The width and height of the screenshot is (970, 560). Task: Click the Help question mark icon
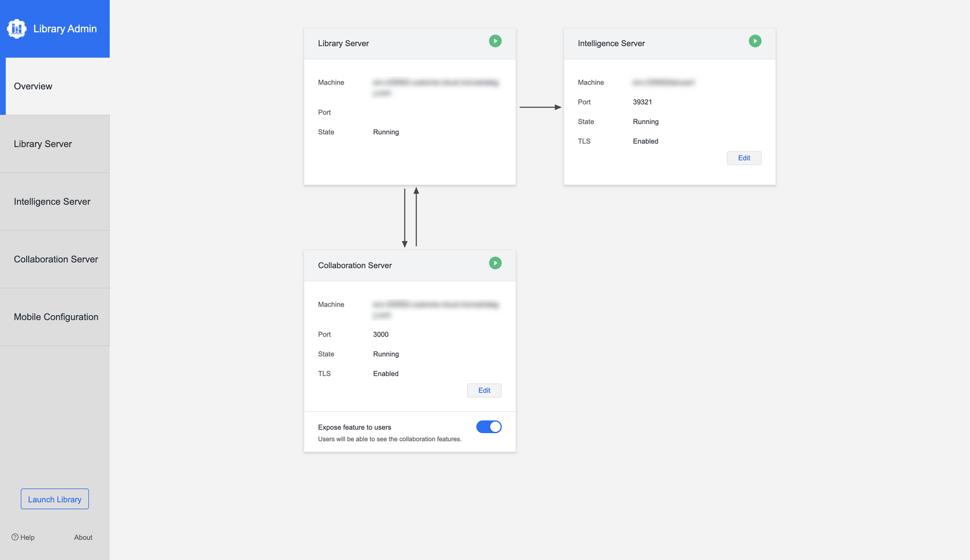coord(15,537)
